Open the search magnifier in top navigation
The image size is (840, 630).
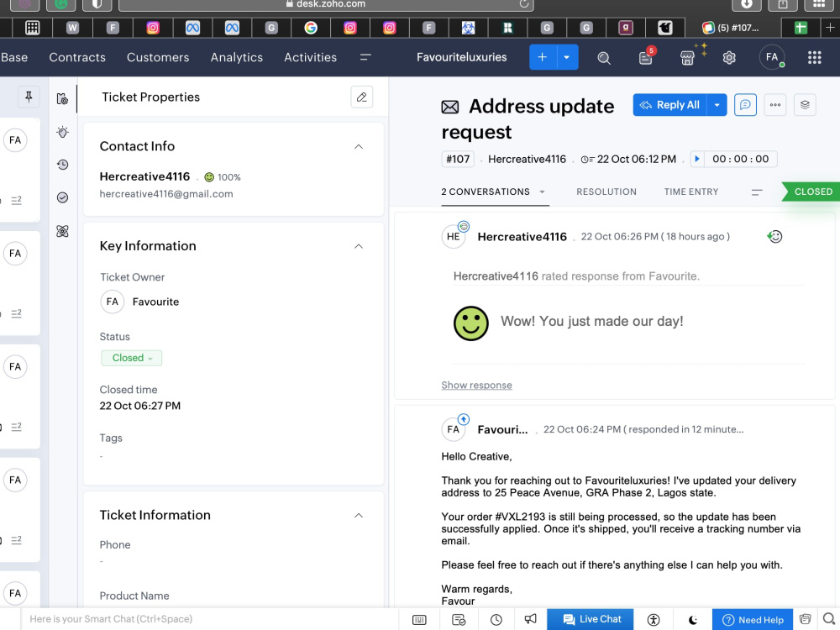(604, 58)
